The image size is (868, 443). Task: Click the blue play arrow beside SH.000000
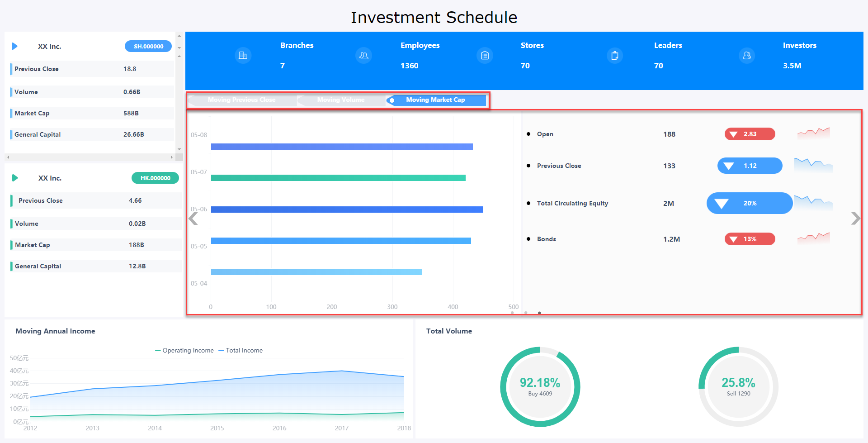pos(14,46)
